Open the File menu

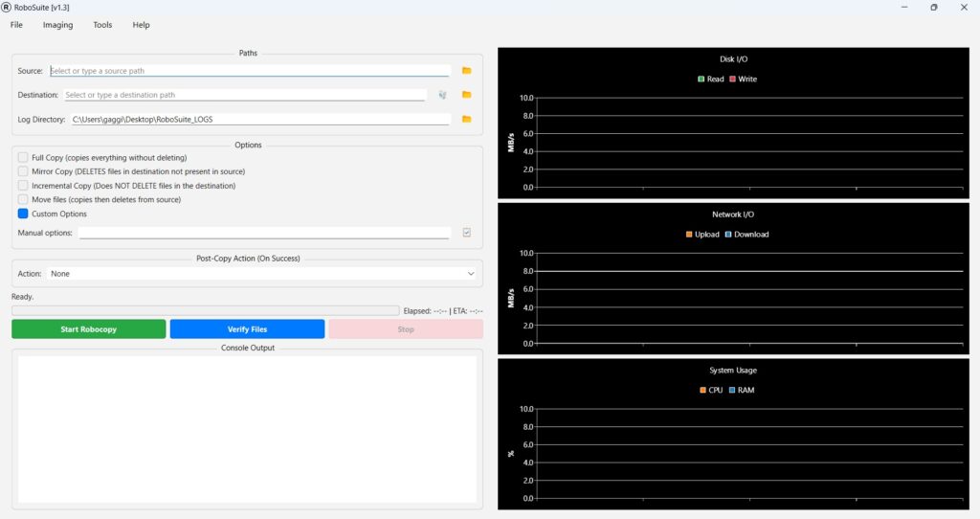(16, 25)
